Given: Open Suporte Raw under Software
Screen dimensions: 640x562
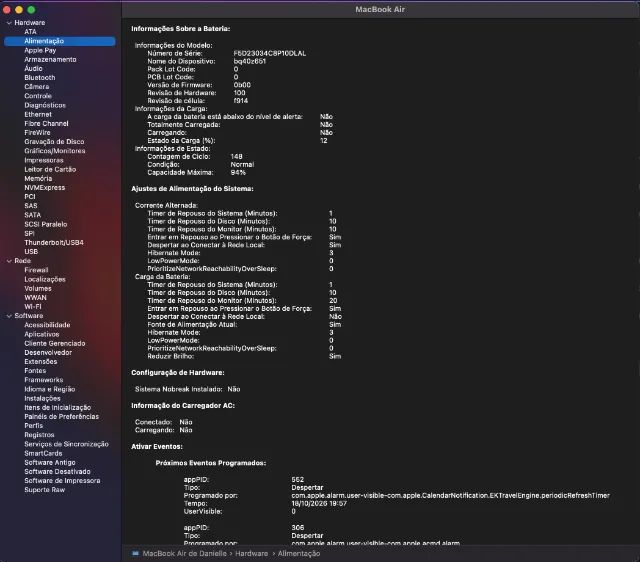Looking at the screenshot, I should tap(44, 490).
